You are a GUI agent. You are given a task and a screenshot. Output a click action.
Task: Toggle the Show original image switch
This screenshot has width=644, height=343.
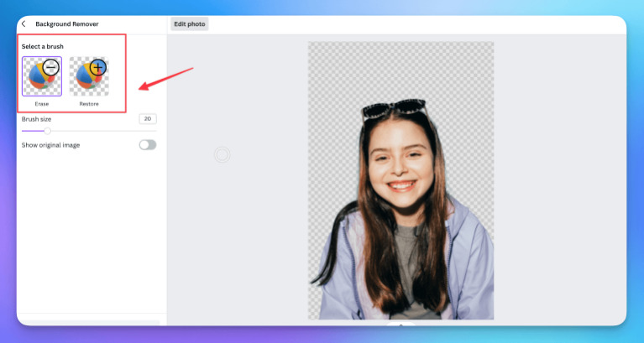[148, 145]
